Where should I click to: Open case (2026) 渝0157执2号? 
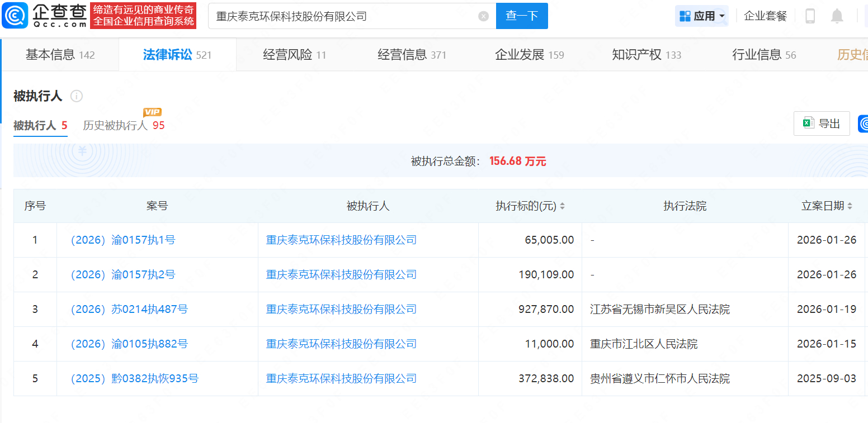click(122, 275)
